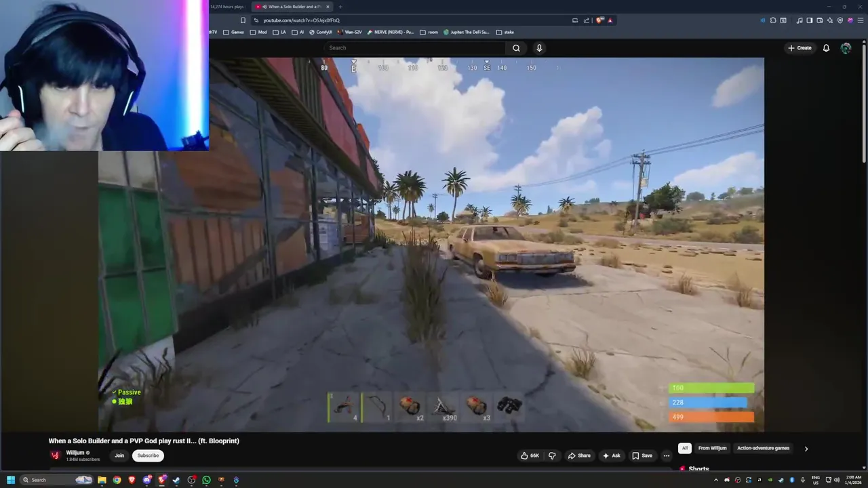868x488 pixels.
Task: Subscribe to Willjum channel
Action: coord(148,455)
